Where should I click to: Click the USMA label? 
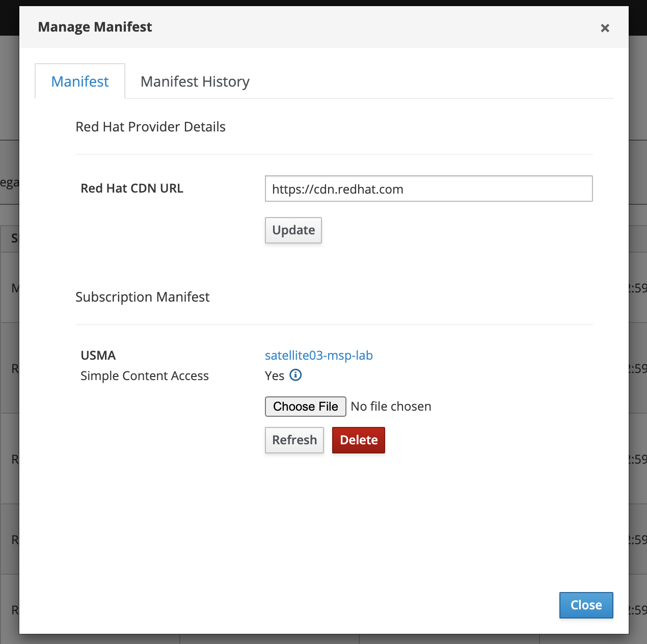(x=98, y=355)
